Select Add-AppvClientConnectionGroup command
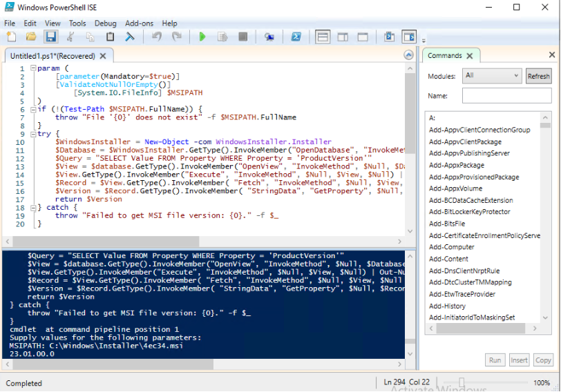 point(479,130)
